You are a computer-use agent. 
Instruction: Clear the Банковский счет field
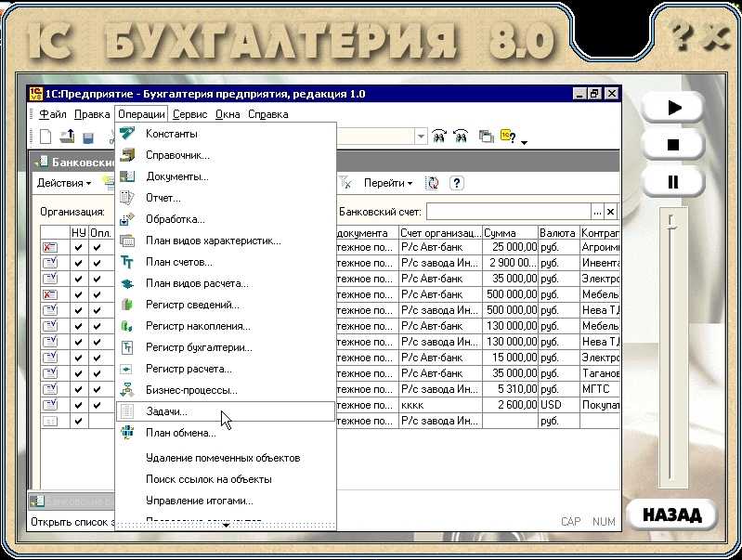click(x=610, y=212)
